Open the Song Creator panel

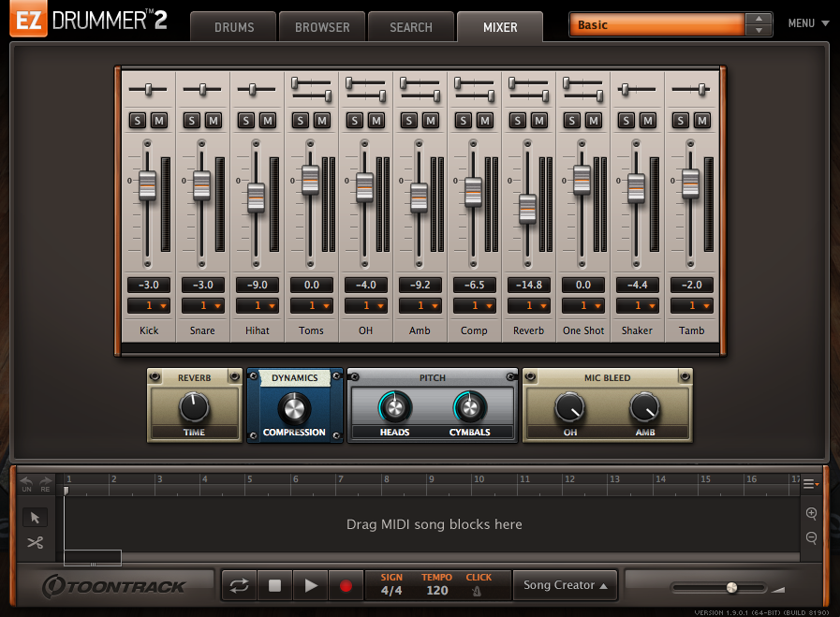tap(566, 584)
